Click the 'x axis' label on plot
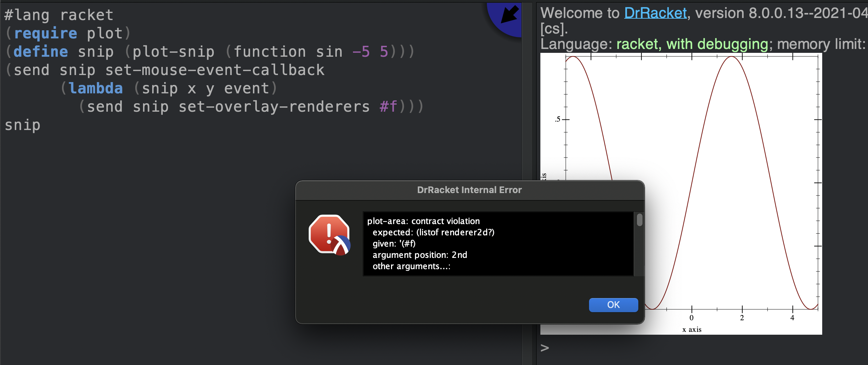 (692, 330)
